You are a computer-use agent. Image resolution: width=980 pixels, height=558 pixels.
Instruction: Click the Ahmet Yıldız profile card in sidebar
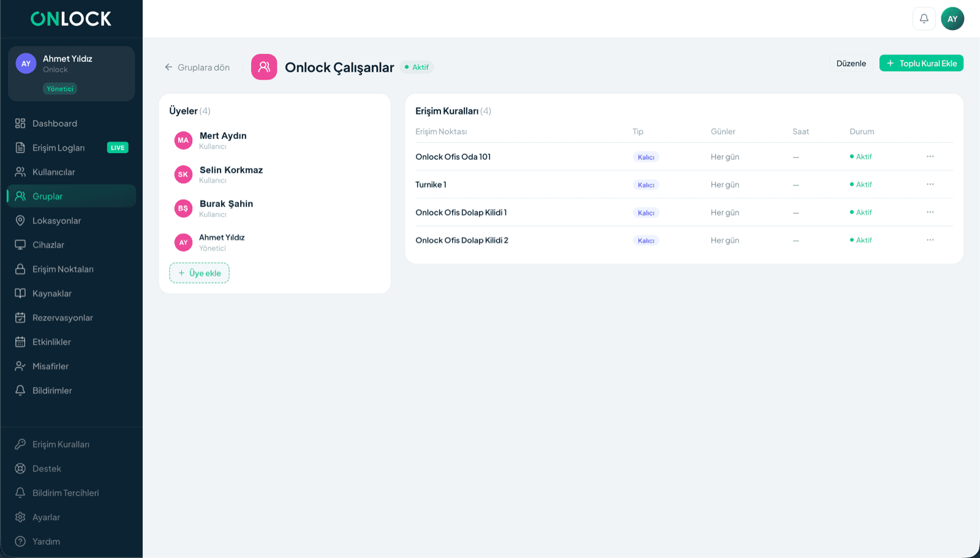(71, 74)
